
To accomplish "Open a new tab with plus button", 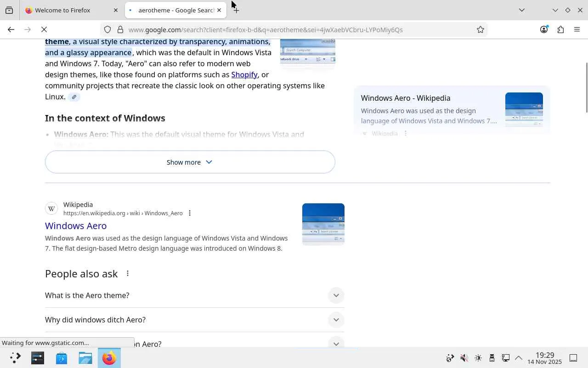I will tap(236, 10).
